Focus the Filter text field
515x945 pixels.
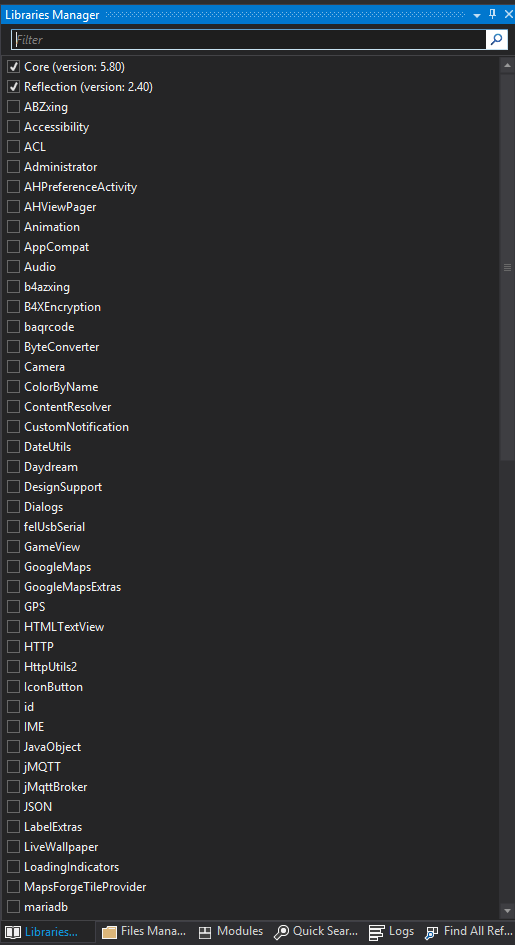point(248,40)
